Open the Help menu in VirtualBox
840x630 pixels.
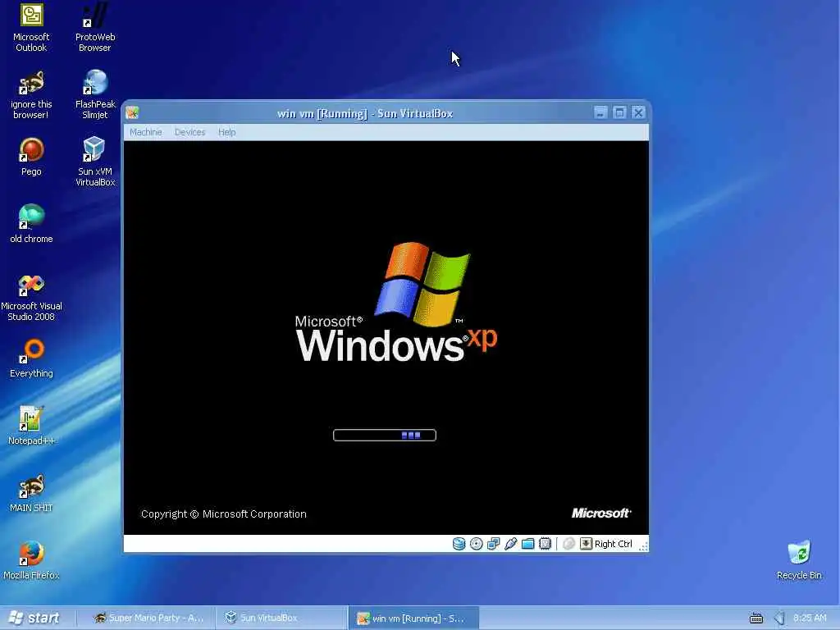[x=226, y=132]
